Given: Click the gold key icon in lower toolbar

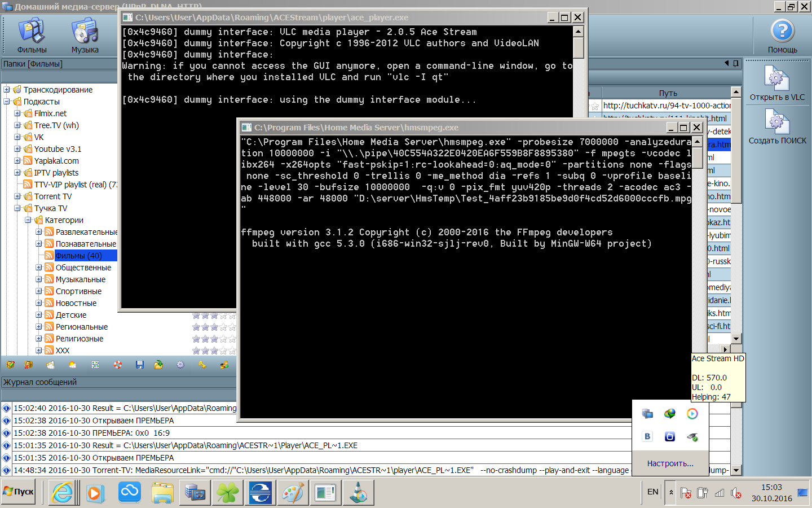Looking at the screenshot, I should 202,365.
